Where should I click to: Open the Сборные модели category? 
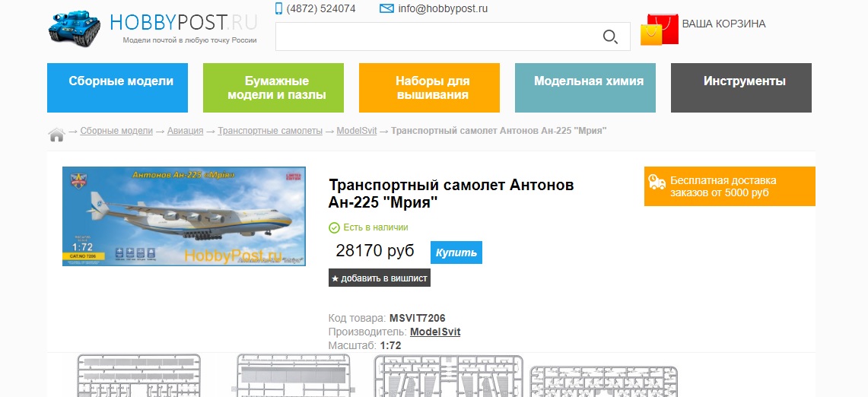coord(121,81)
